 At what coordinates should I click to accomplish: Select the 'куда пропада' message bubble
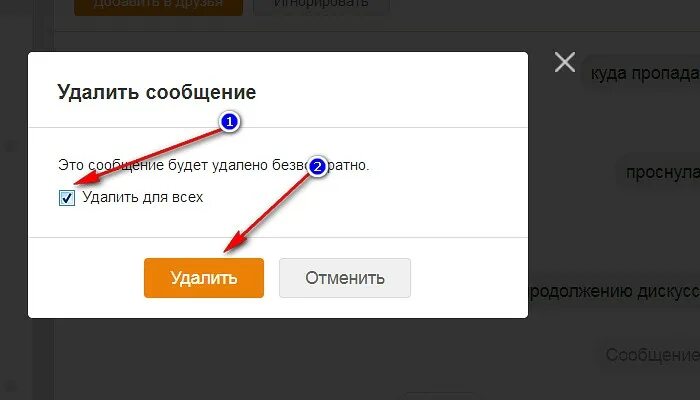coord(642,73)
